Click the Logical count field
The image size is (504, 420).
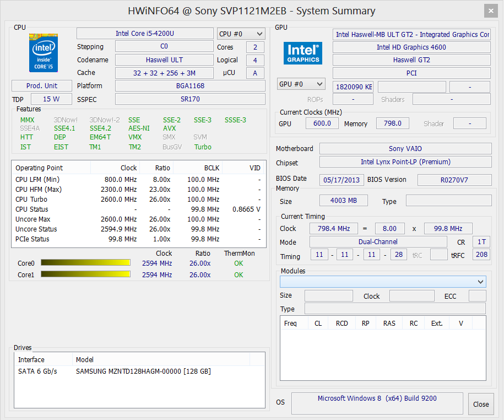click(255, 60)
